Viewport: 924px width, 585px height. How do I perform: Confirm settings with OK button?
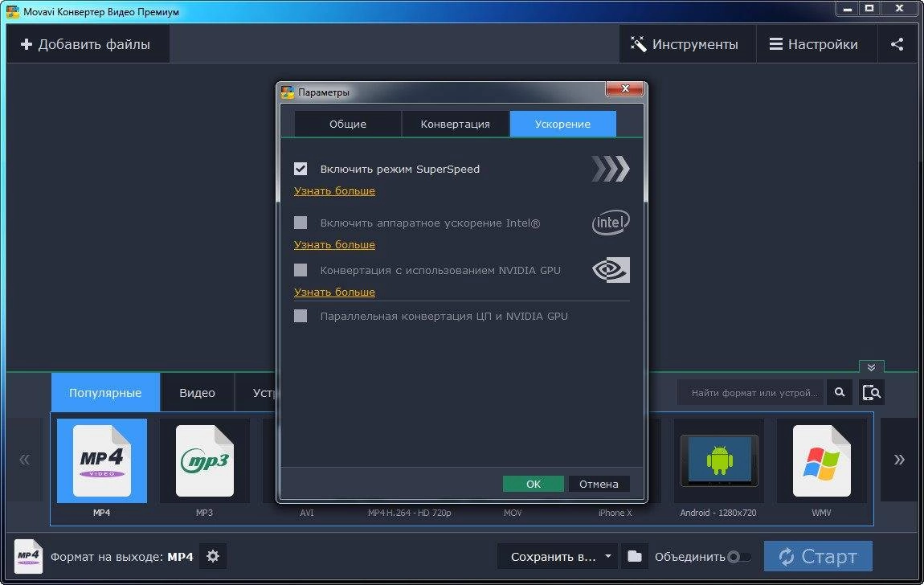pyautogui.click(x=534, y=484)
